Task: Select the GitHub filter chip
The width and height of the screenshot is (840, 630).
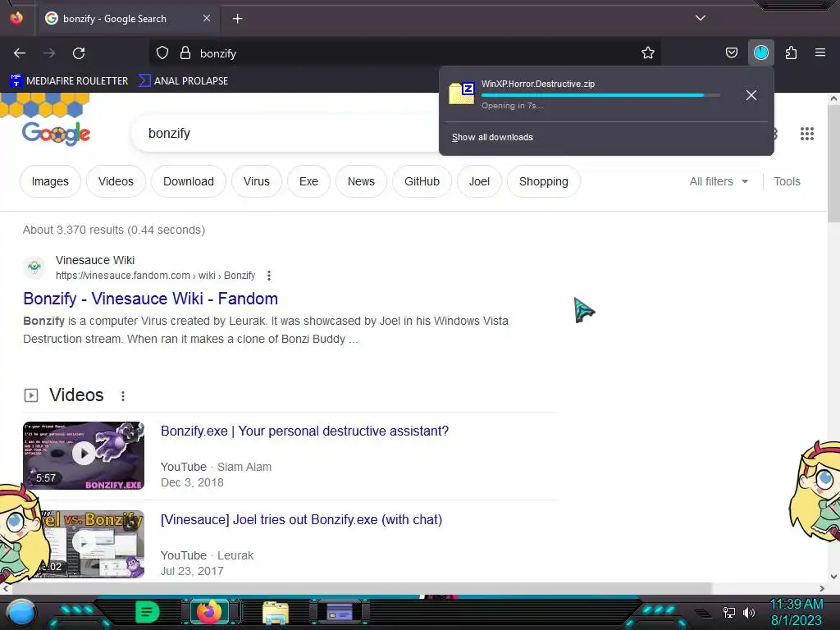Action: tap(422, 181)
